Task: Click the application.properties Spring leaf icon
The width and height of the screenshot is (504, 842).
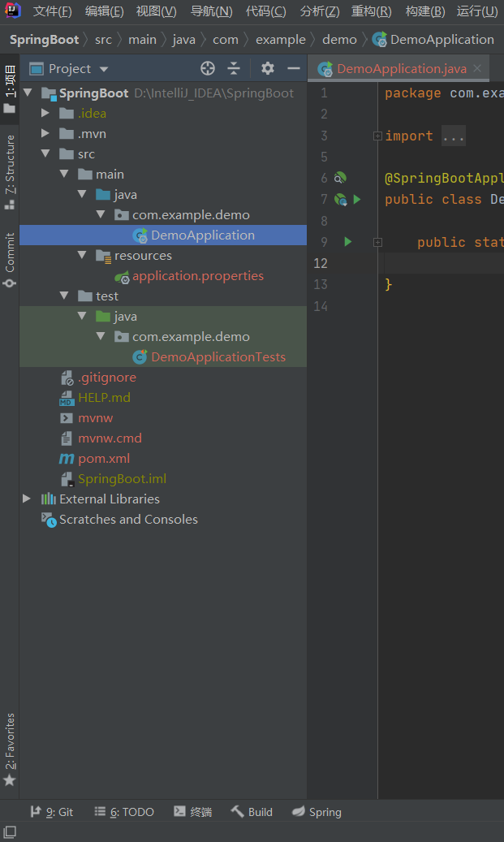Action: pos(122,277)
